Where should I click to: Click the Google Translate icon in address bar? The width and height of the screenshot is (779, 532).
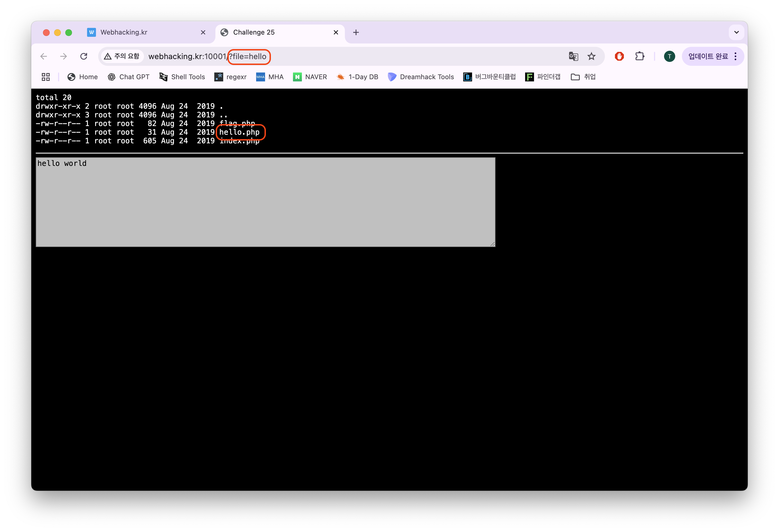[573, 56]
